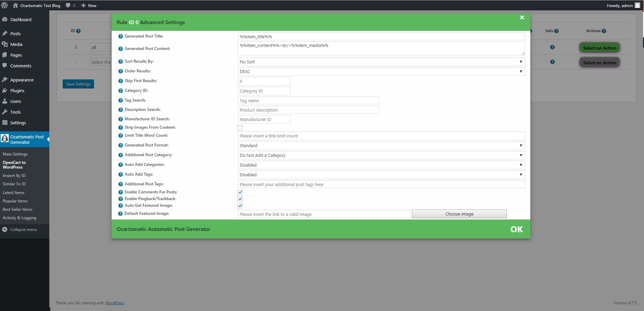This screenshot has width=644, height=311.
Task: Click help icon beside Category ID
Action: tap(120, 91)
